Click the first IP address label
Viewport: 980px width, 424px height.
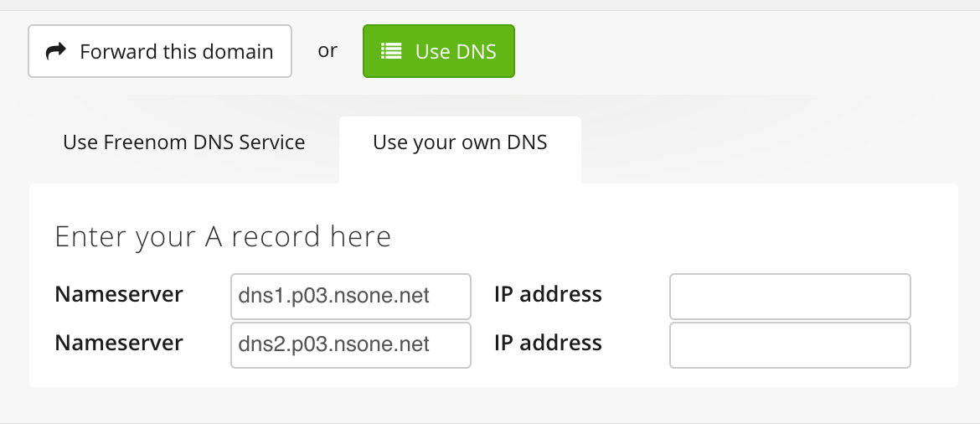pos(548,294)
